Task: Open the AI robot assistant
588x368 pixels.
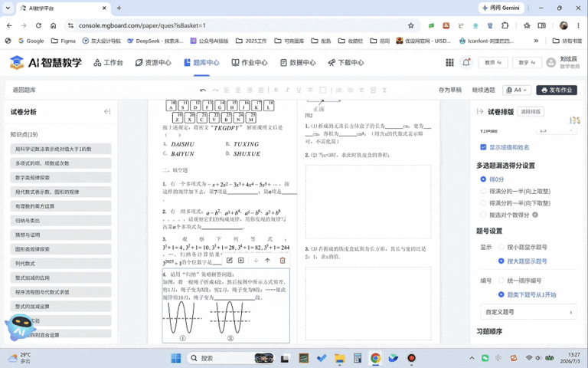Action: 19,326
